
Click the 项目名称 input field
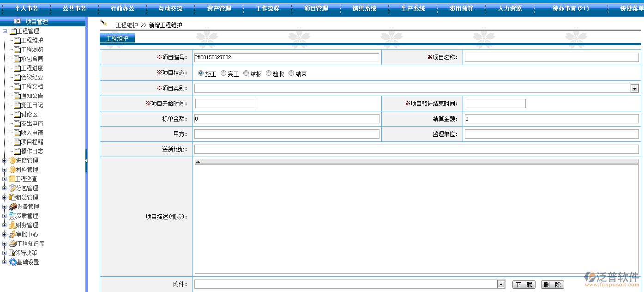point(552,57)
